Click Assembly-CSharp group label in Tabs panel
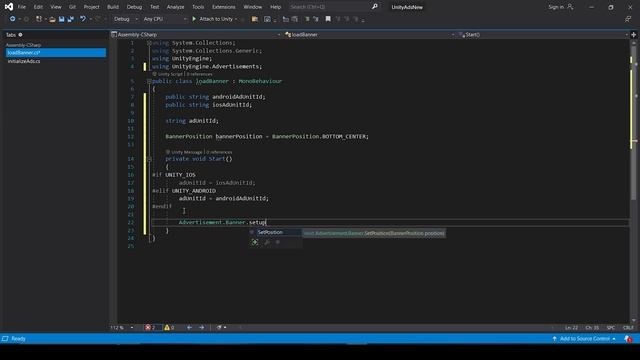 [x=23, y=45]
